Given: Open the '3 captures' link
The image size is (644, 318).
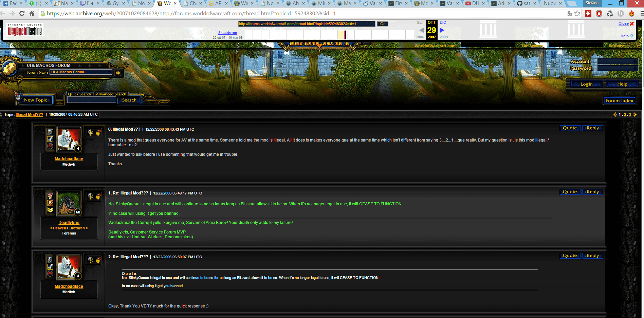Looking at the screenshot, I should tap(227, 33).
